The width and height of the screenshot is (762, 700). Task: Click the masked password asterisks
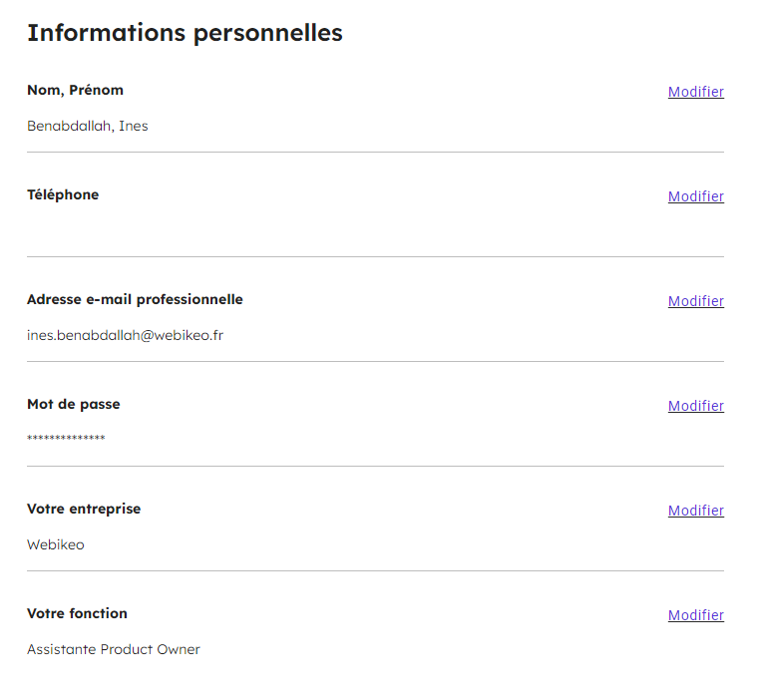66,438
